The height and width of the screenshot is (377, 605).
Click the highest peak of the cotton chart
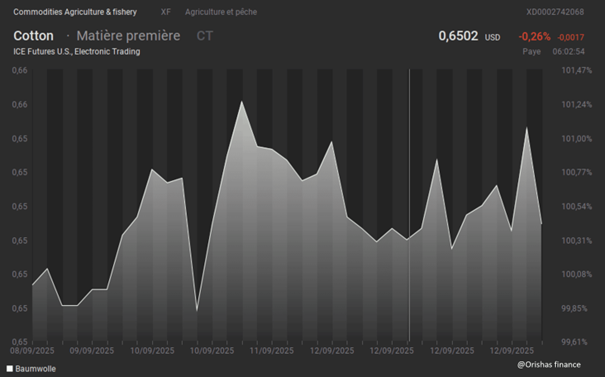coord(242,102)
